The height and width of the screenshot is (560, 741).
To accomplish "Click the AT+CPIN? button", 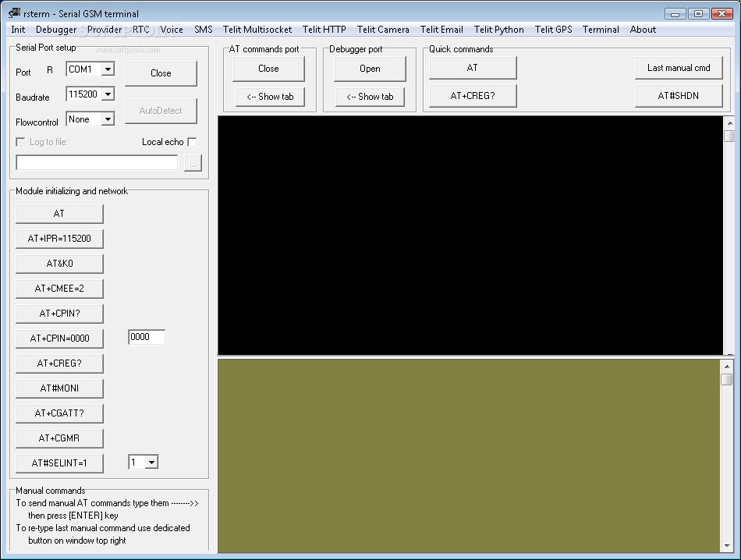I will (x=59, y=314).
